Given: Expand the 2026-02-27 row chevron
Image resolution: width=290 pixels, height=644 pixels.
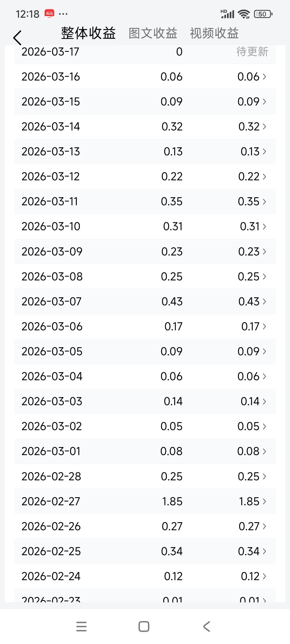Looking at the screenshot, I should (x=264, y=501).
